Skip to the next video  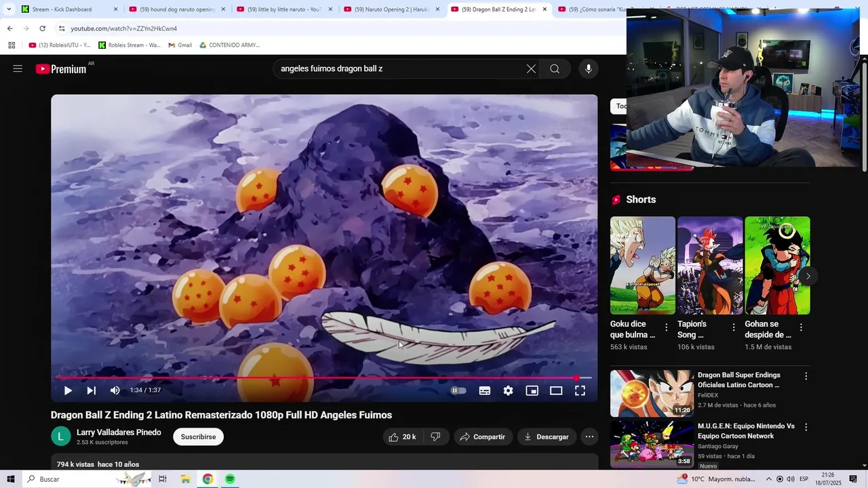[91, 390]
